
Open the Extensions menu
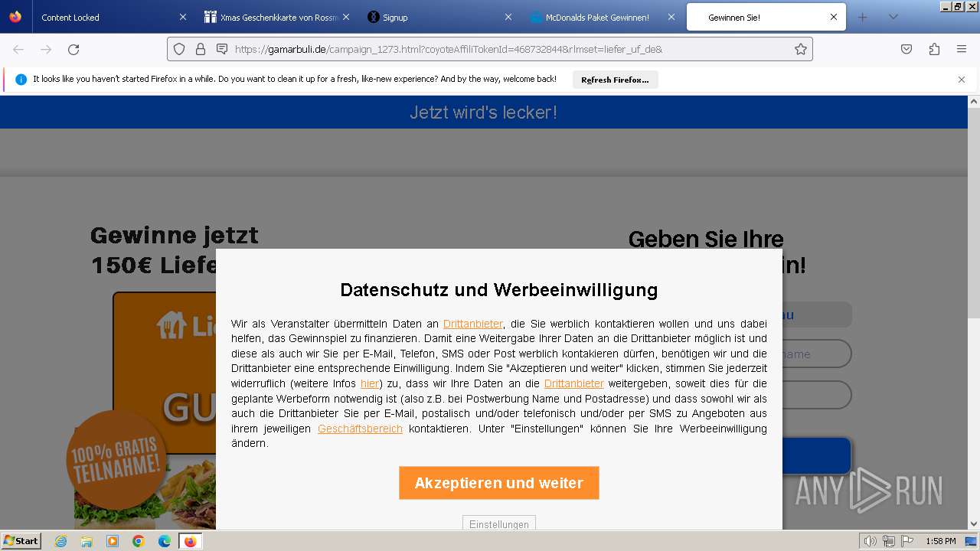point(934,49)
